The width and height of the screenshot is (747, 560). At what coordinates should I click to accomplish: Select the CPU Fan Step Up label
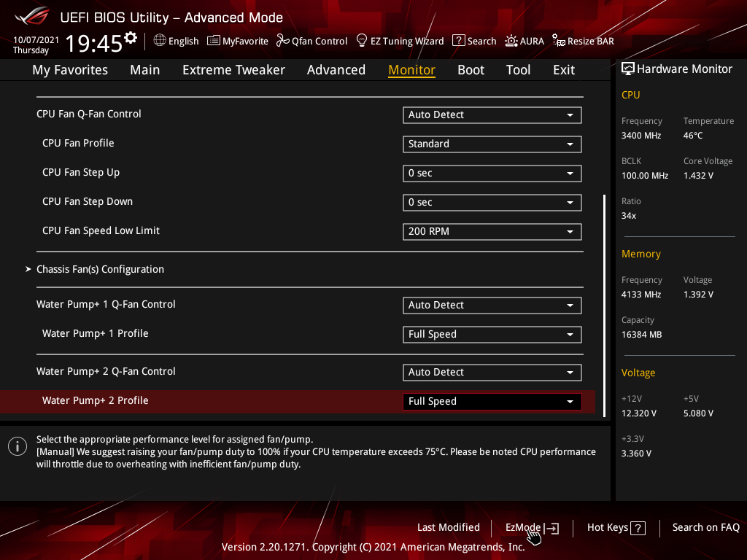81,172
